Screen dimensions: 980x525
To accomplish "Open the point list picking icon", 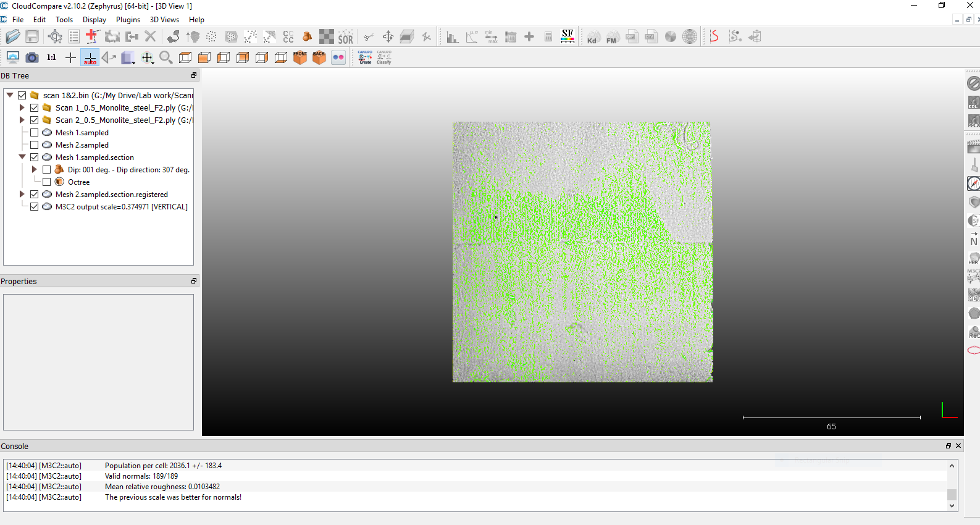I will [74, 37].
